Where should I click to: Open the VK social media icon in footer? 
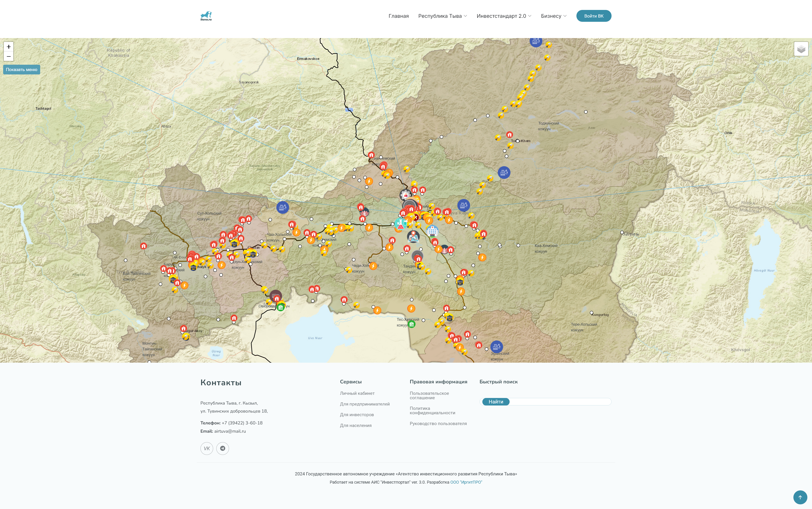tap(206, 448)
